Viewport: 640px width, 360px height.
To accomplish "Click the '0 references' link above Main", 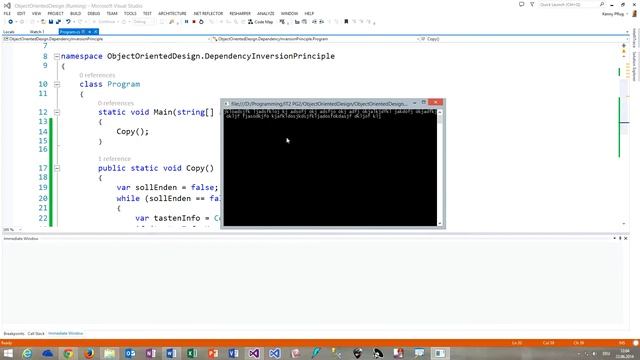I will click(x=116, y=103).
